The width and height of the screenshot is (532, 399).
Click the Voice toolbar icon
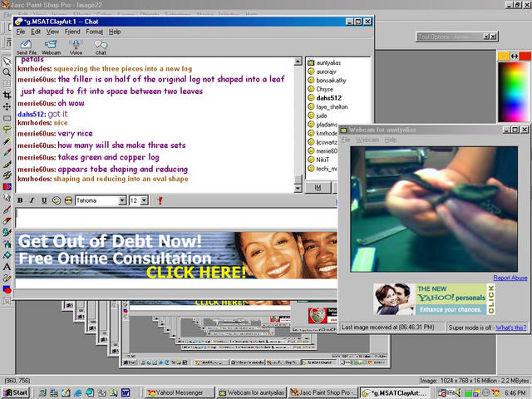[x=76, y=47]
